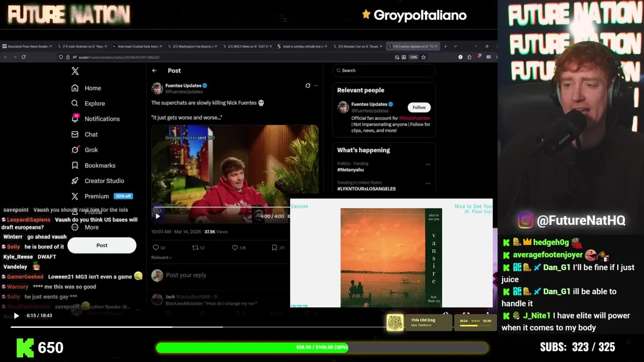Click the This Old Dog song progress bar
644x362 pixels.
point(475,325)
